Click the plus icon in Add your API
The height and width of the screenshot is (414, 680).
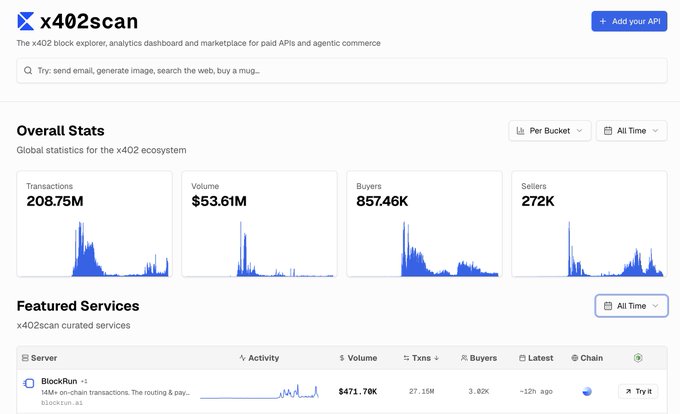tap(602, 21)
